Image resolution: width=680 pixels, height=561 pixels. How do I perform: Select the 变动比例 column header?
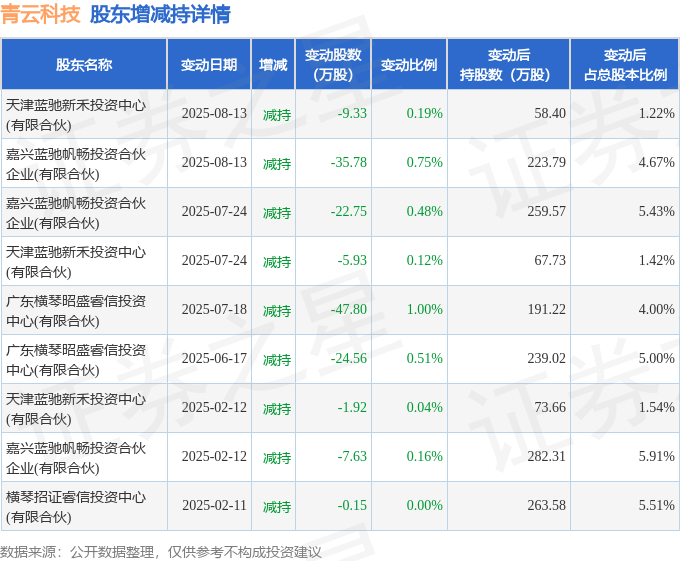pyautogui.click(x=409, y=65)
